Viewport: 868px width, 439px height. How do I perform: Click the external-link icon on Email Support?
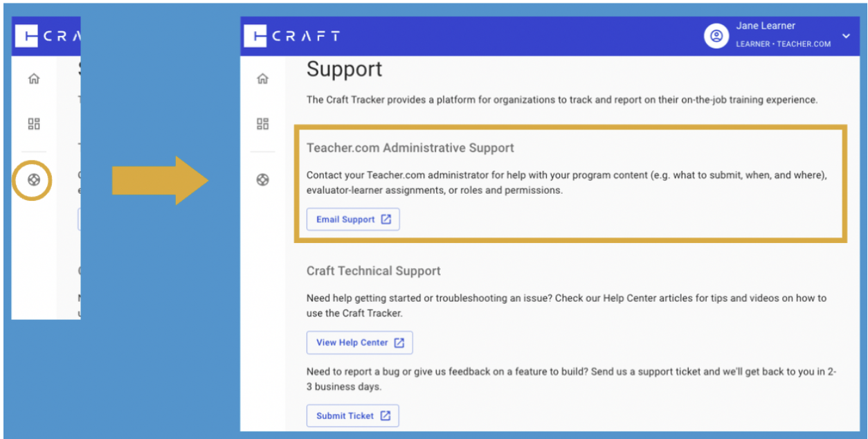(x=388, y=219)
